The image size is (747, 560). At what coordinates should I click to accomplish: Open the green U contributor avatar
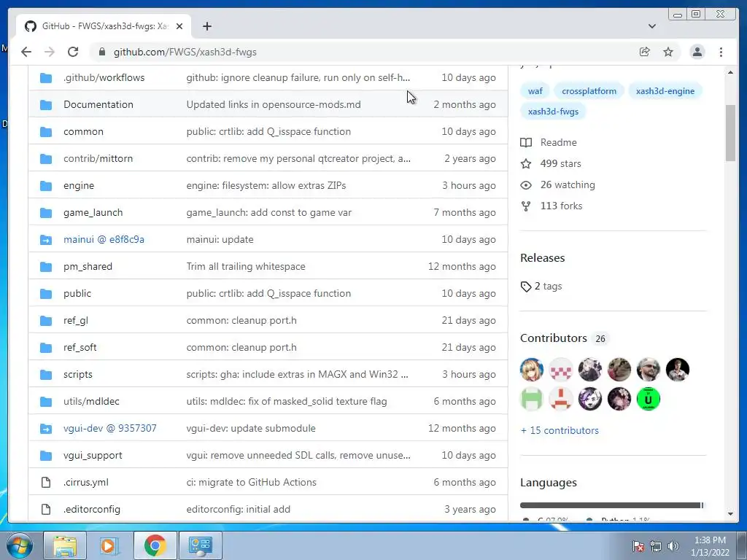coord(649,399)
